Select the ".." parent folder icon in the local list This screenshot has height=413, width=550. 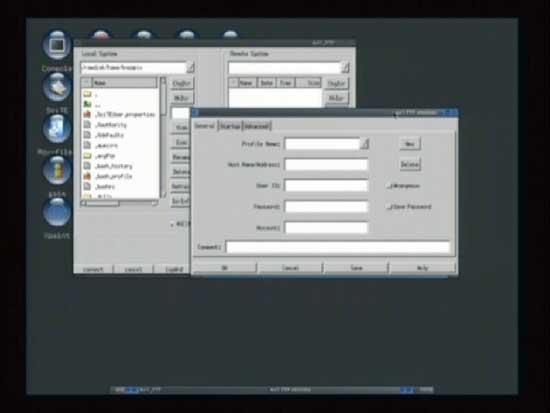pyautogui.click(x=87, y=104)
